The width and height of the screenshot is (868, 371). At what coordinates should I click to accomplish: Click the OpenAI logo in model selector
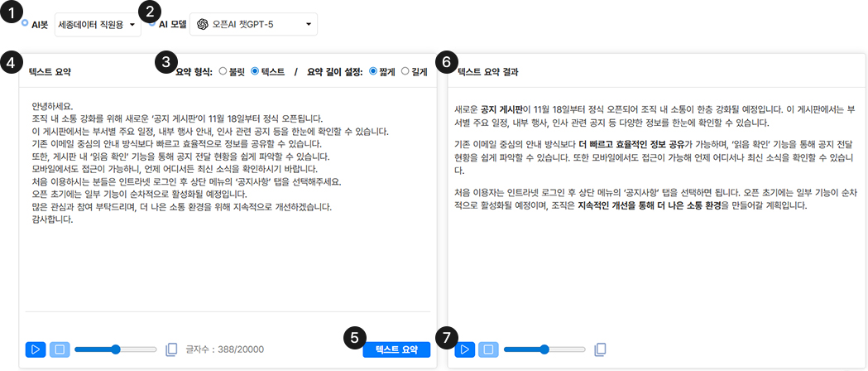[202, 25]
